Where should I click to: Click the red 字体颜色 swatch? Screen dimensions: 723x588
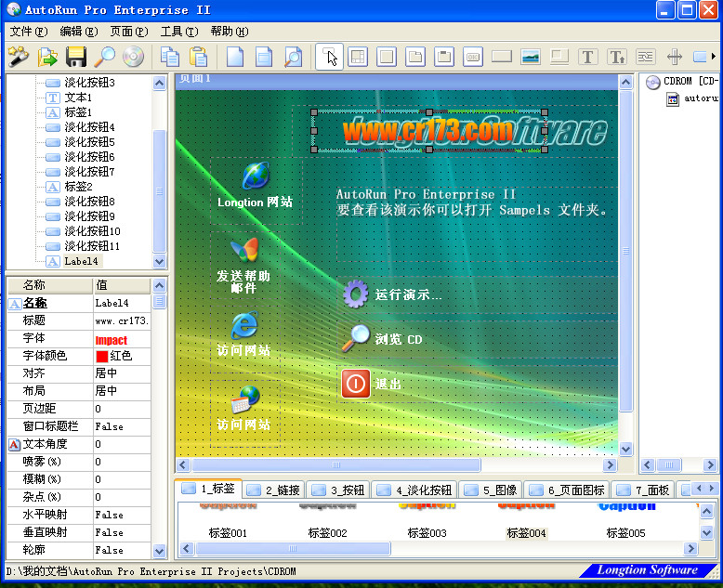coord(102,356)
